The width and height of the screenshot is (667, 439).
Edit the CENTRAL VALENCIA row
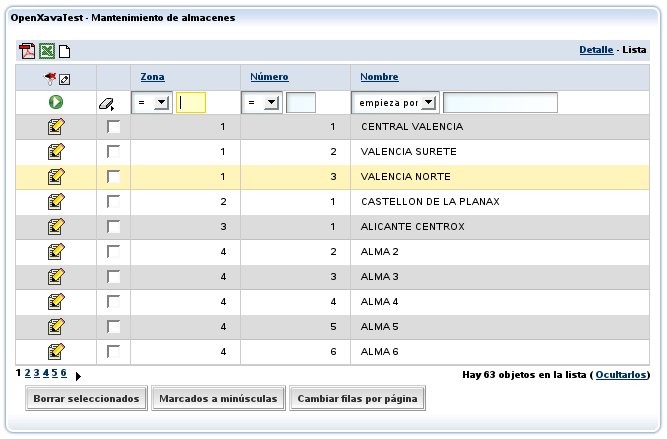[x=56, y=127]
